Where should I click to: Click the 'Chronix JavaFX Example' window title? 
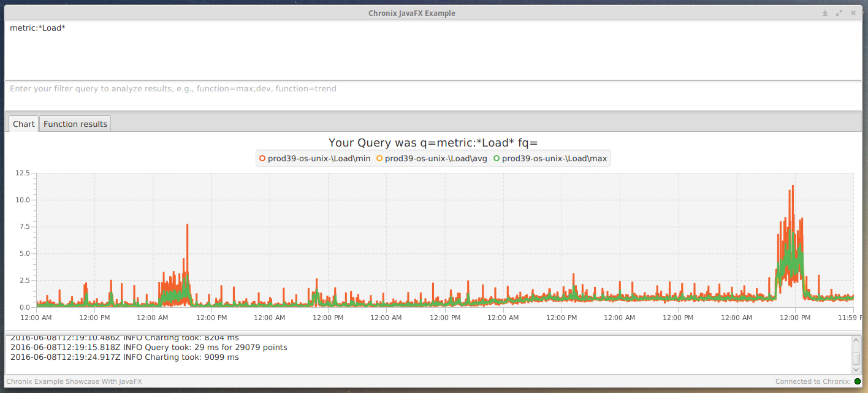click(412, 13)
